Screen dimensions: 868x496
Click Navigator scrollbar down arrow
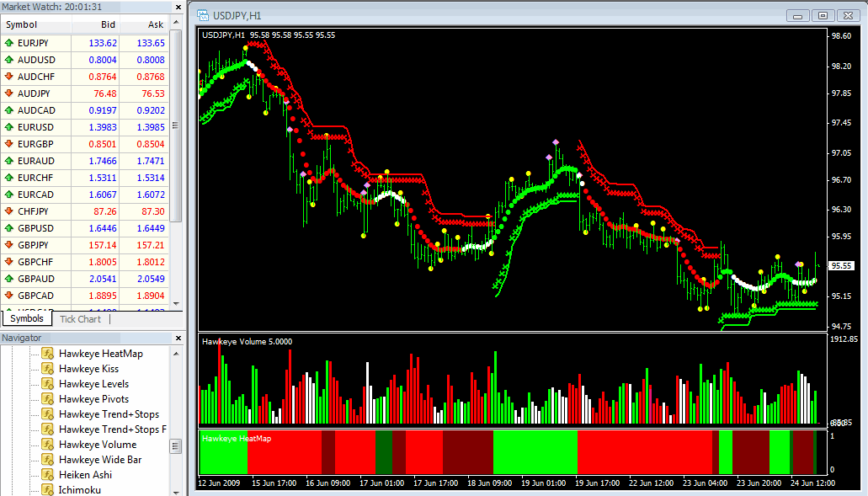[x=176, y=492]
